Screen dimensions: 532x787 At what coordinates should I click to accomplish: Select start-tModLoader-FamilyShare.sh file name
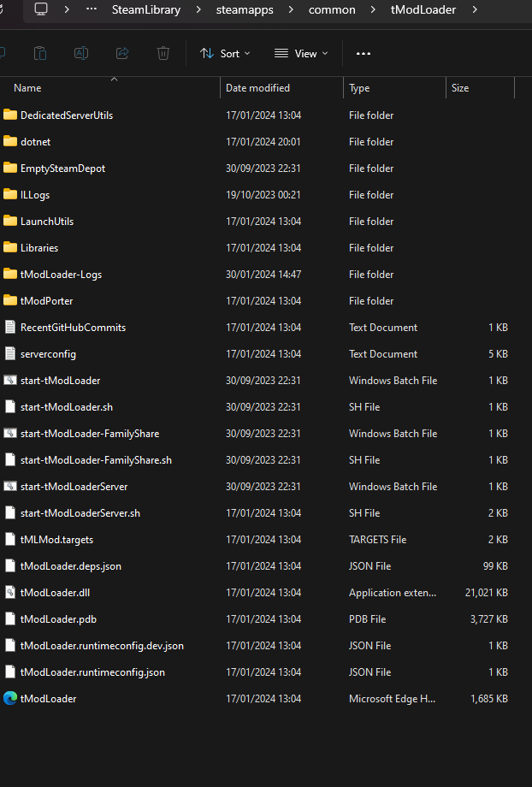pyautogui.click(x=96, y=460)
